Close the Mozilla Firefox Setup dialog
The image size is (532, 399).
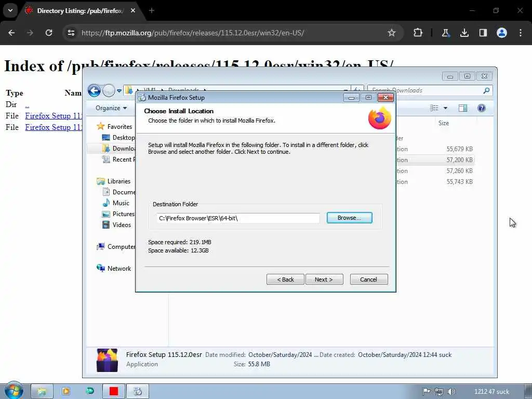point(385,98)
